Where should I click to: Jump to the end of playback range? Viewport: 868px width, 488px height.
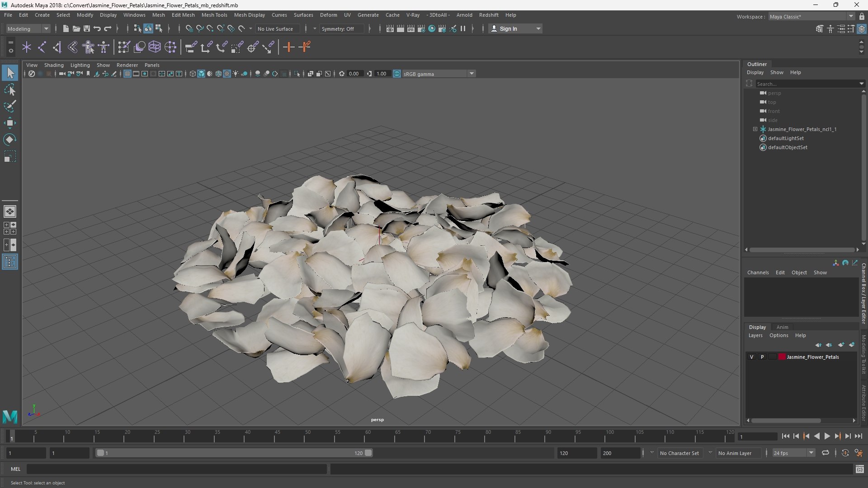(x=858, y=436)
